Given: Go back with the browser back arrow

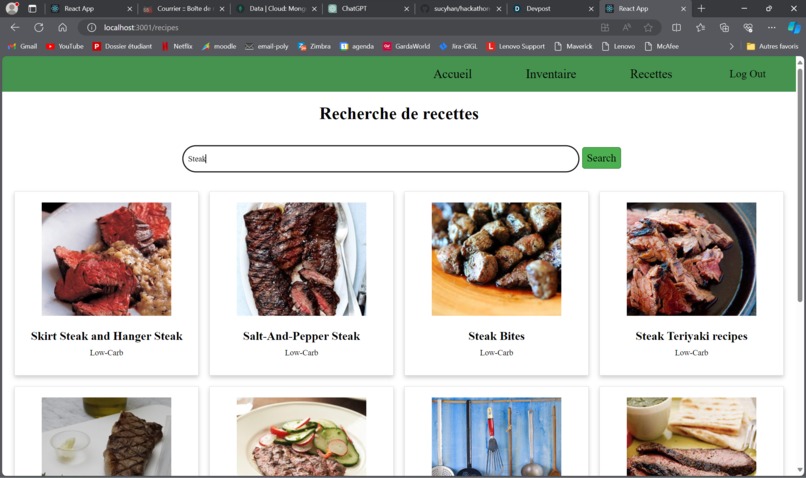Looking at the screenshot, I should coord(15,28).
